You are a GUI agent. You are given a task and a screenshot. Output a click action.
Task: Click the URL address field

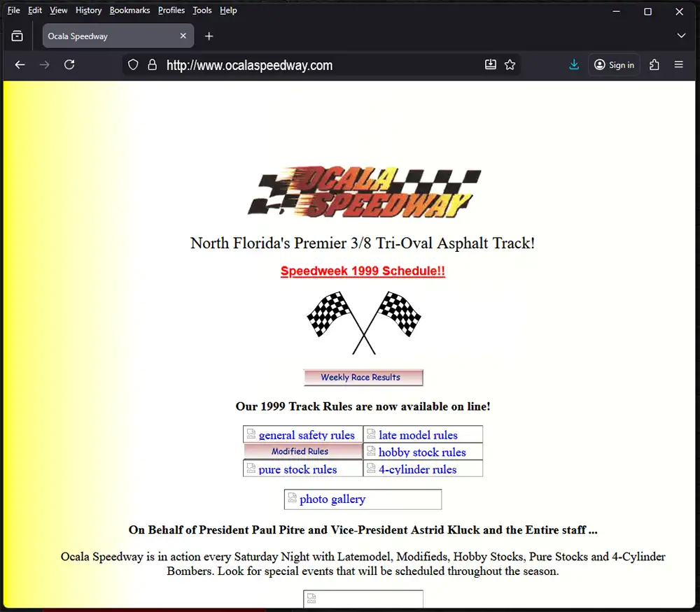315,65
